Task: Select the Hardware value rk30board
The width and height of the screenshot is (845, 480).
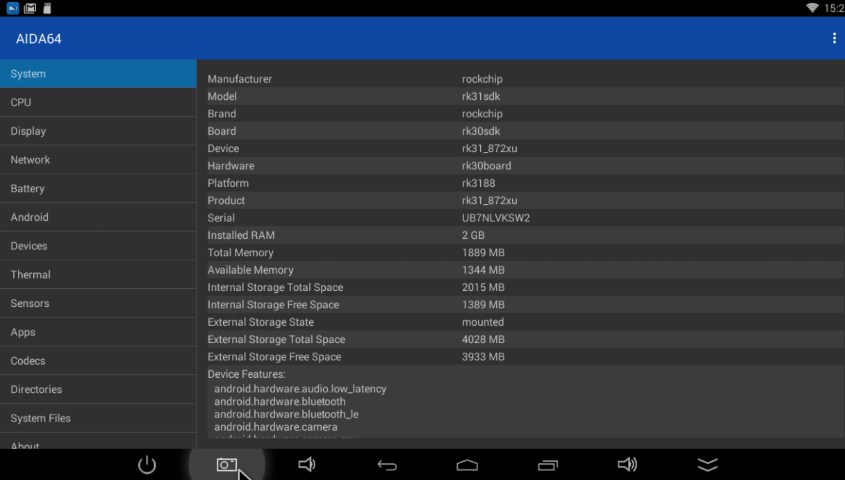Action: (x=487, y=166)
